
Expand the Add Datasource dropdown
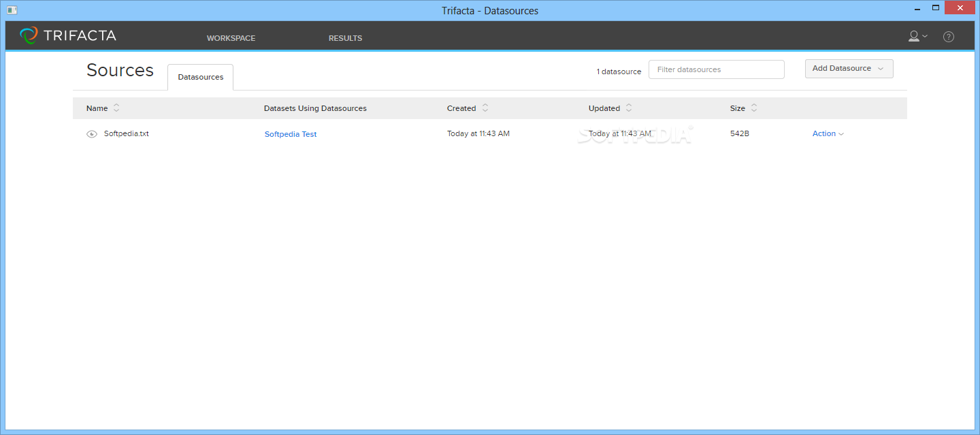849,69
